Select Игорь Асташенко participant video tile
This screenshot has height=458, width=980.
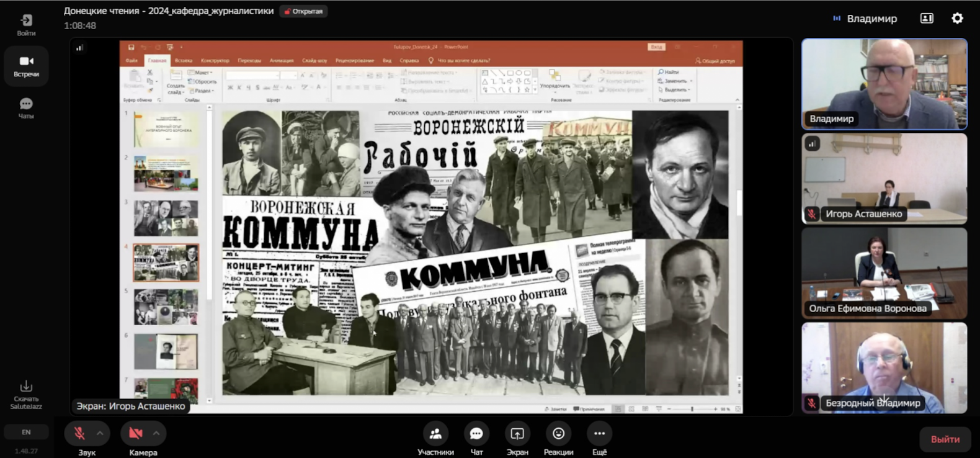point(884,178)
